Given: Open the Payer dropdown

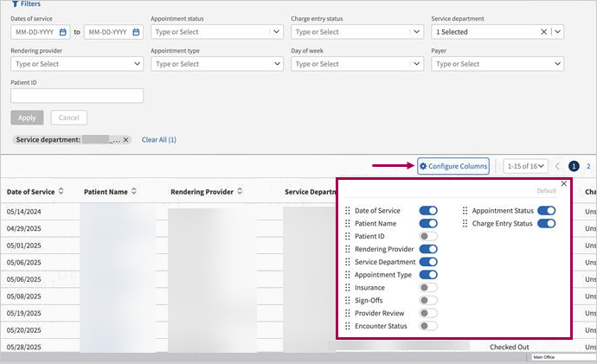Looking at the screenshot, I should 556,64.
